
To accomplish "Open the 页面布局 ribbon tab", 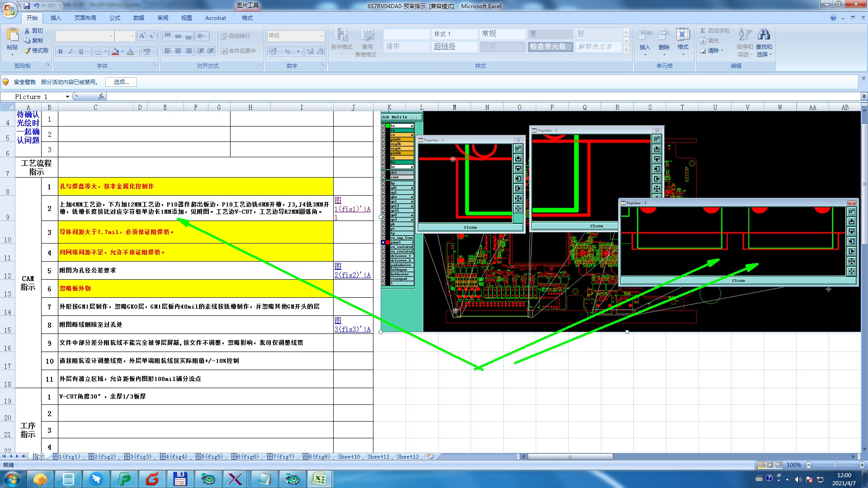I will (x=85, y=18).
